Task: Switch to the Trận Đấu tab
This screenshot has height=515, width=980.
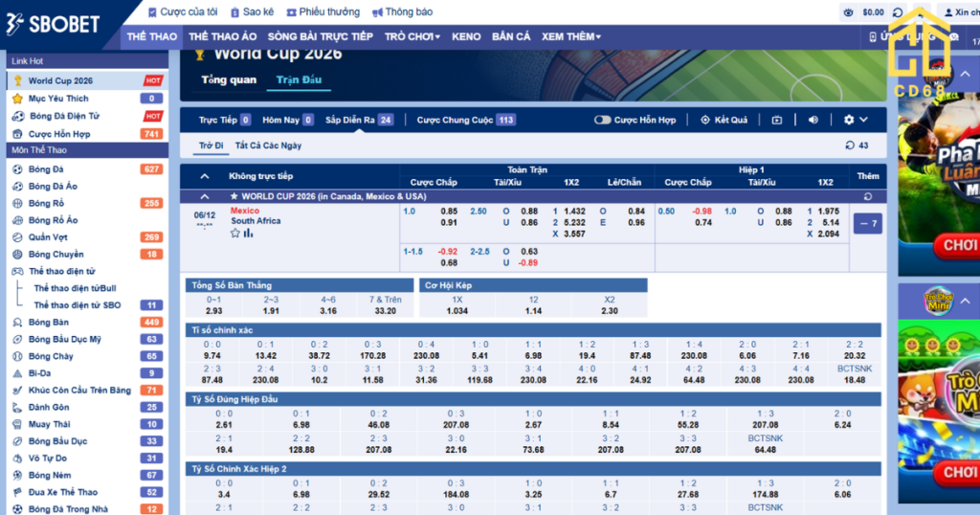Action: point(299,80)
